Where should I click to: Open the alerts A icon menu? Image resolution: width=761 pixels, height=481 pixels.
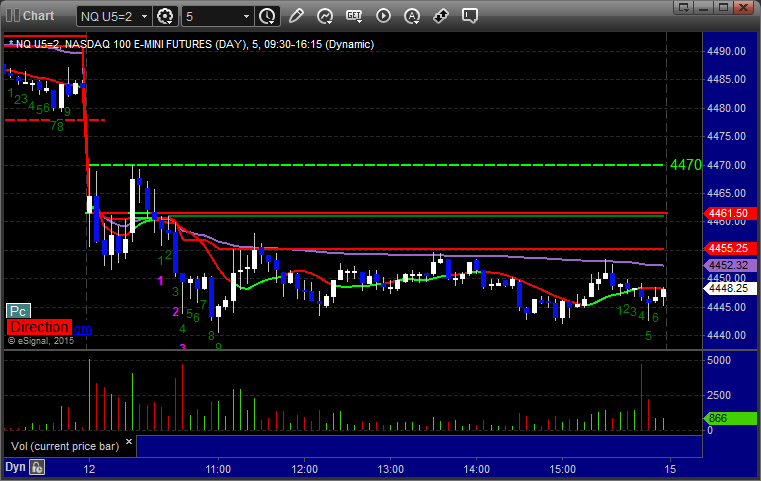(412, 16)
